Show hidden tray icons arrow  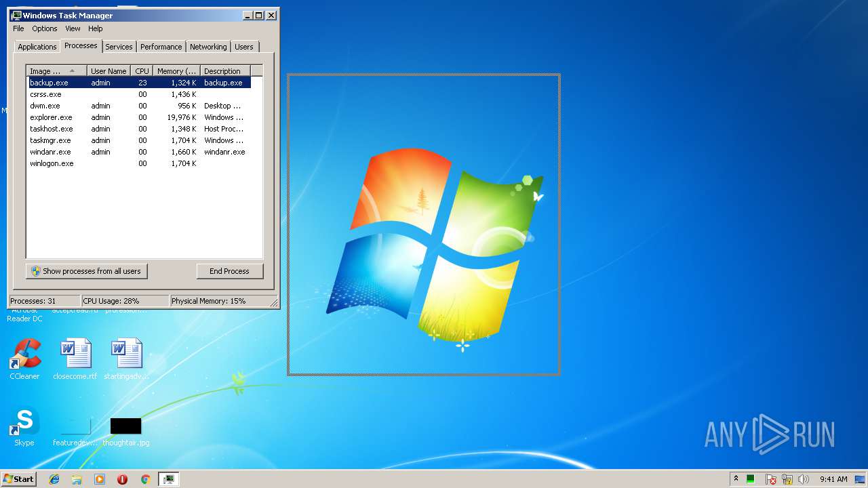736,479
